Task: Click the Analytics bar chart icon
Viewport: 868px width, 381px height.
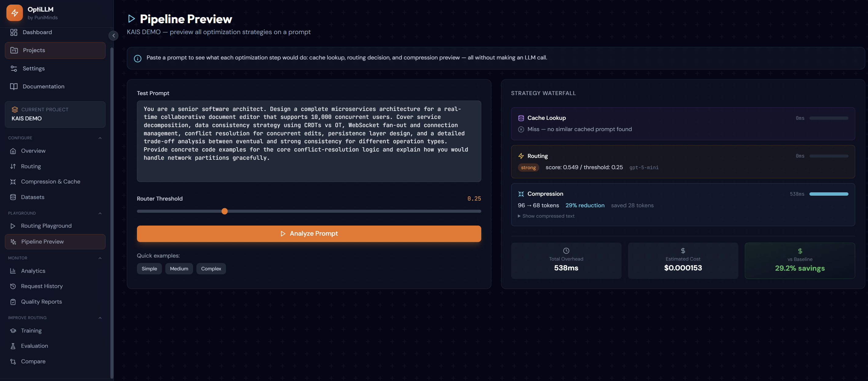Action: coord(13,271)
